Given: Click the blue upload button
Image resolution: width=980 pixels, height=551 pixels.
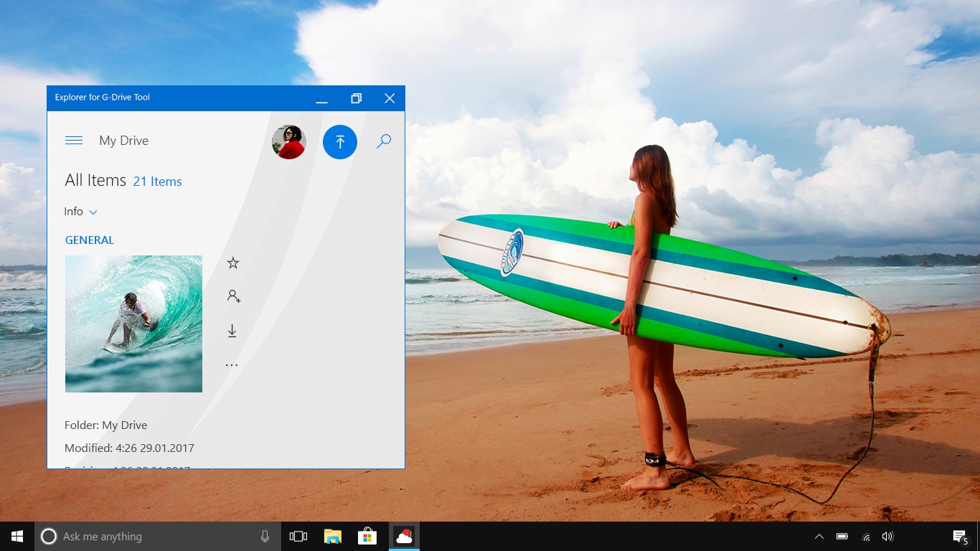Looking at the screenshot, I should point(340,142).
